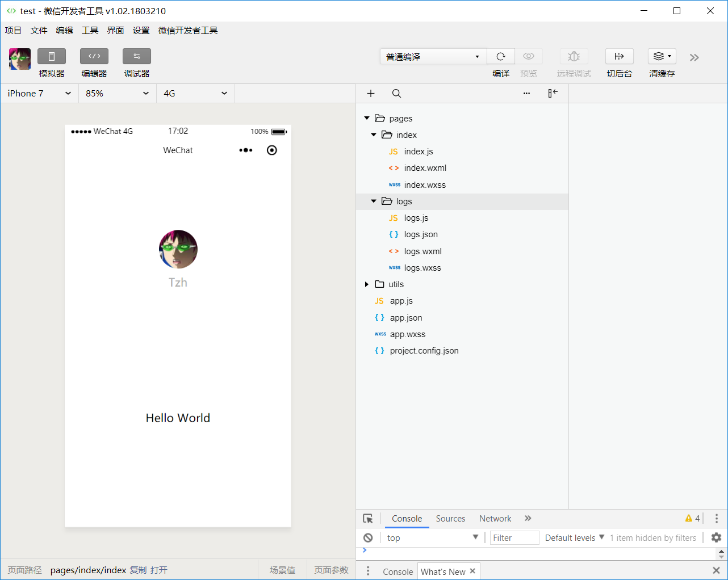Click the preview eye icon

tap(529, 56)
